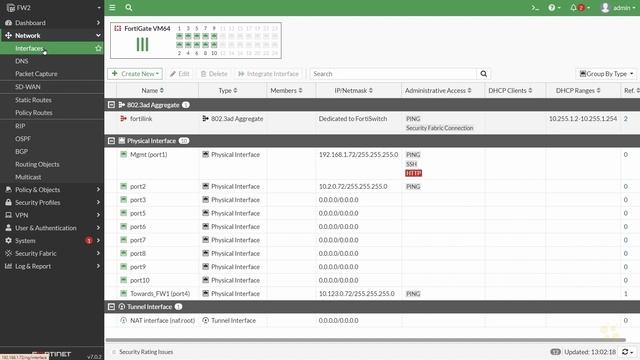Expand Log & Report menu
The height and width of the screenshot is (360, 640).
tap(52, 266)
